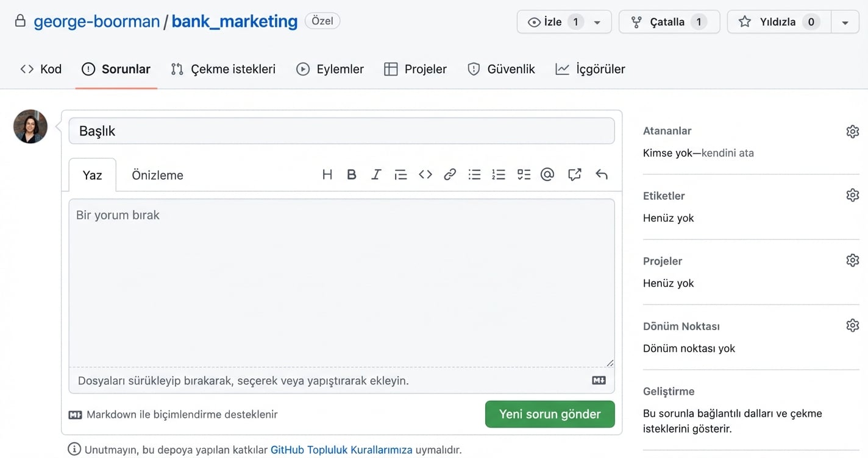Screen dimensions: 868x458
Task: Open the Etiketler gear menu
Action: click(x=852, y=196)
